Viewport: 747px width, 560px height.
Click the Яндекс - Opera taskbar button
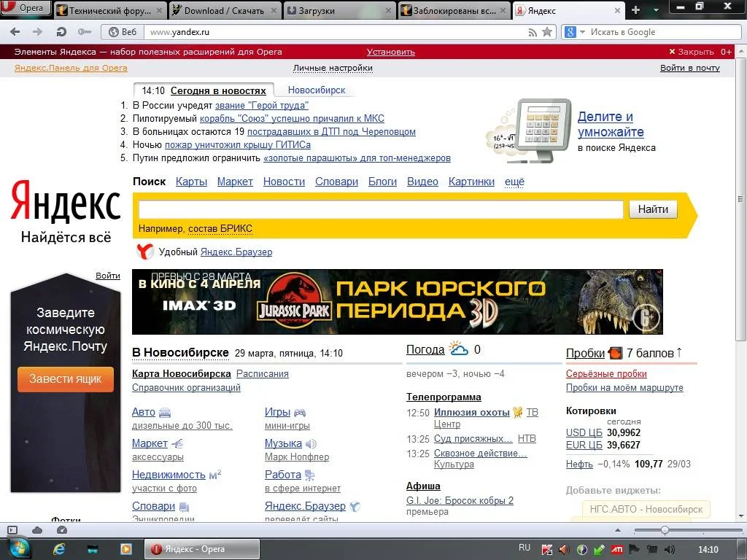coord(202,549)
